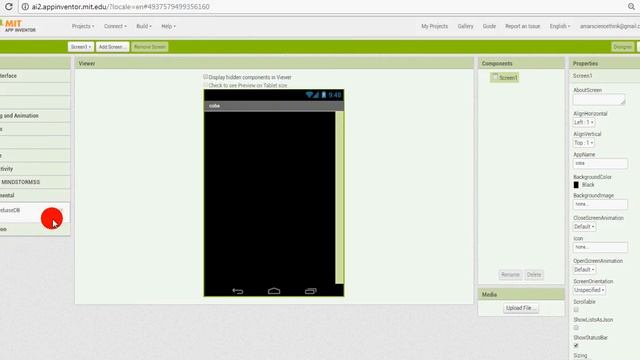The width and height of the screenshot is (640, 360).
Task: Open the Guide link
Action: coord(489,26)
